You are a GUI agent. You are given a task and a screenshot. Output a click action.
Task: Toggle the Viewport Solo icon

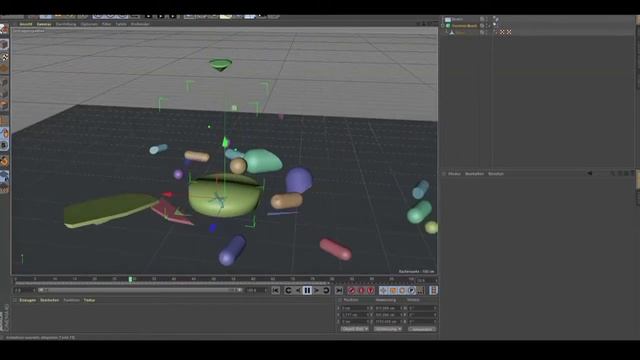coord(4,146)
